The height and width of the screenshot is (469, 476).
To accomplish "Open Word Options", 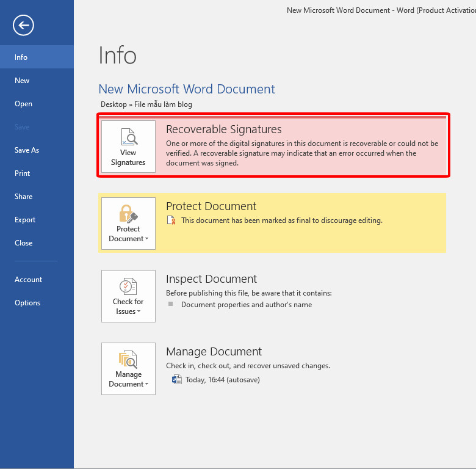I will tap(27, 303).
